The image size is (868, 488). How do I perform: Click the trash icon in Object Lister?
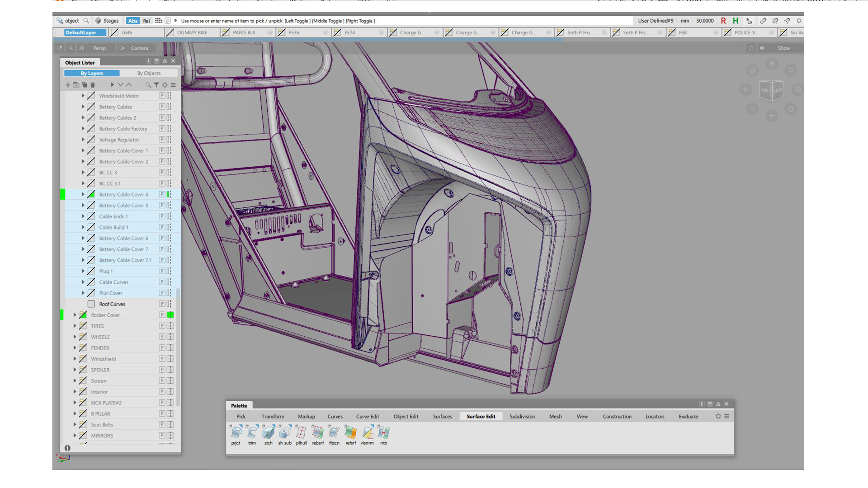click(x=93, y=85)
